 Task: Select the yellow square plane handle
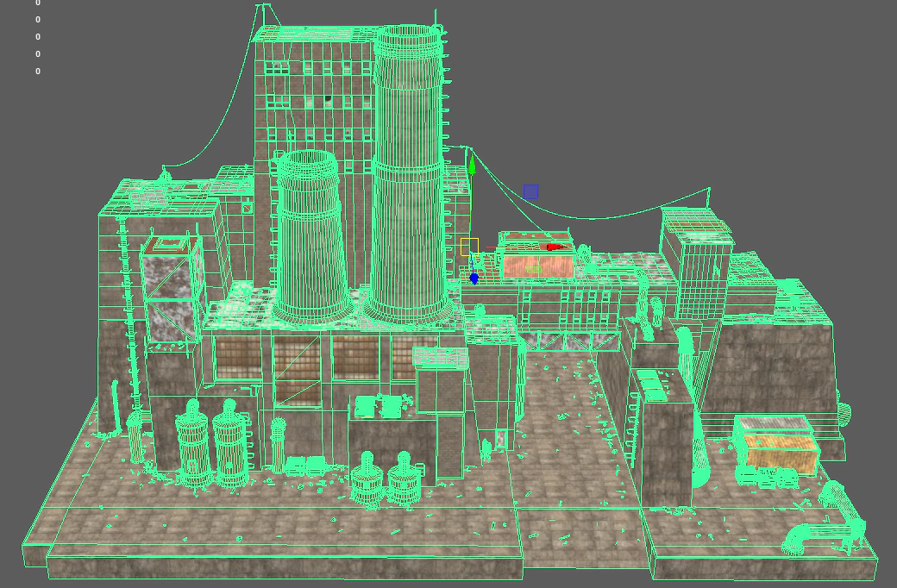coord(469,247)
